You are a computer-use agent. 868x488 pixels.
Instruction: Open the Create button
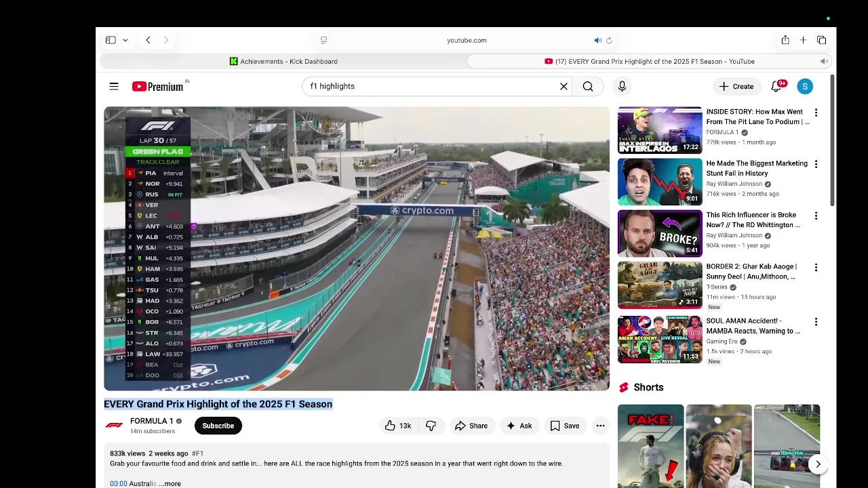[736, 86]
